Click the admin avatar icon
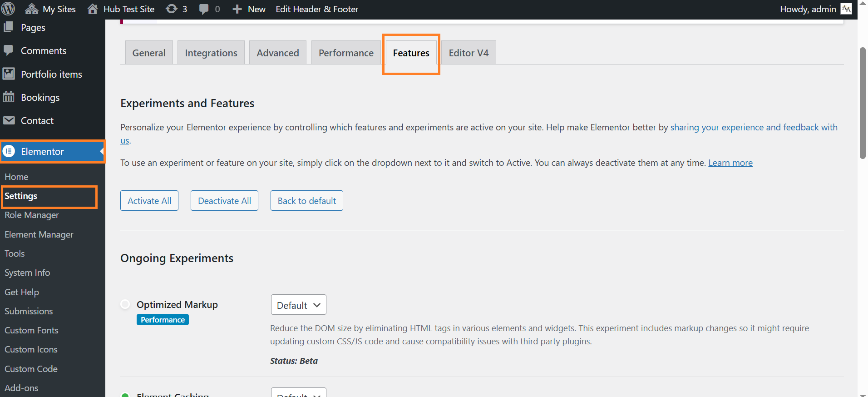Viewport: 868px width, 397px height. pyautogui.click(x=846, y=9)
